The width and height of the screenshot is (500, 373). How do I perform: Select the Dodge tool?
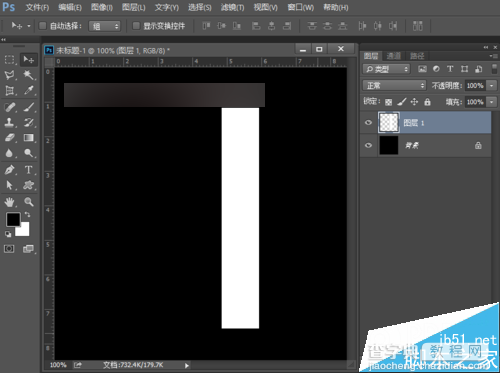click(x=29, y=153)
